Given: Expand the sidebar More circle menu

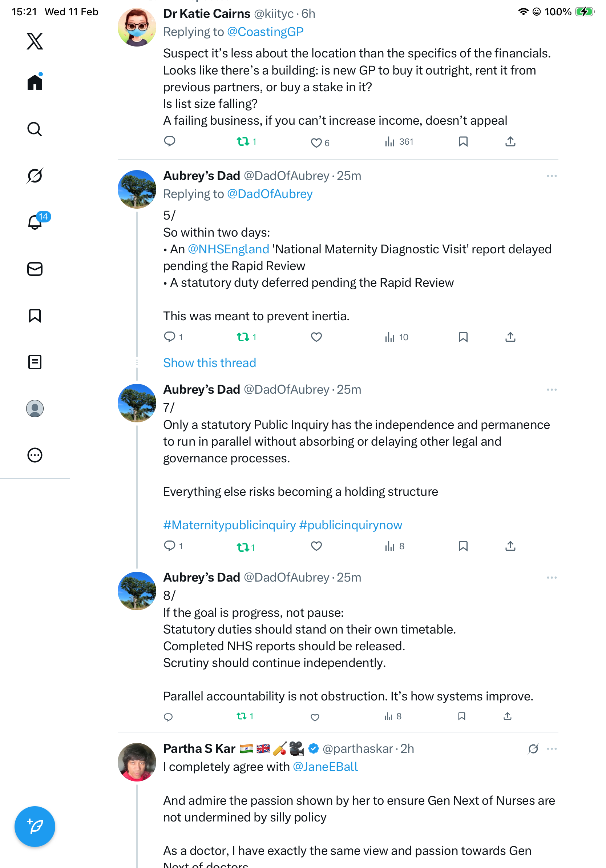Looking at the screenshot, I should [x=35, y=455].
